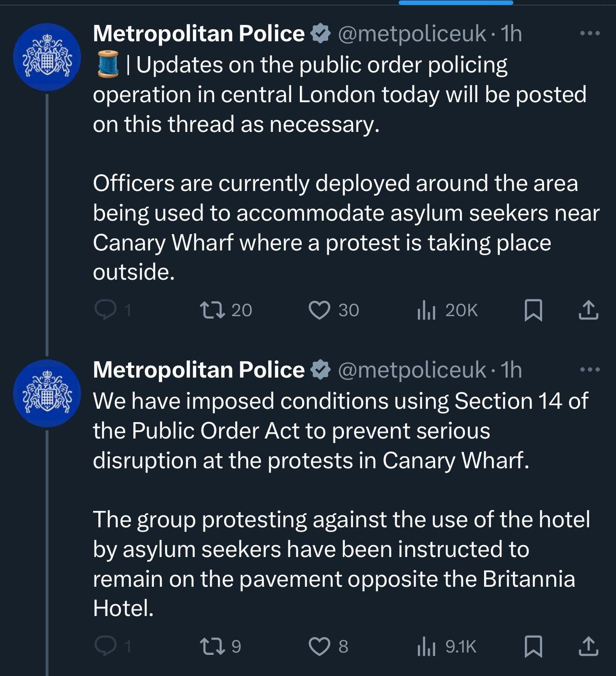
Task: Open more options menu on second tweet
Action: pyautogui.click(x=590, y=370)
